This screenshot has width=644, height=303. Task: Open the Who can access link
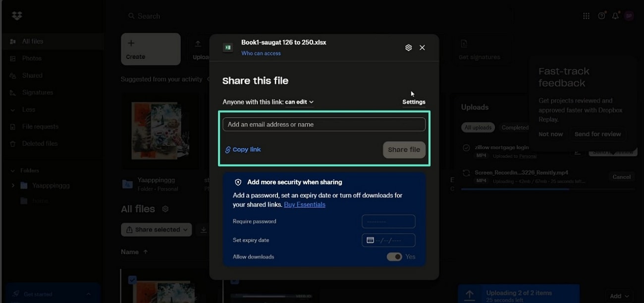[261, 54]
